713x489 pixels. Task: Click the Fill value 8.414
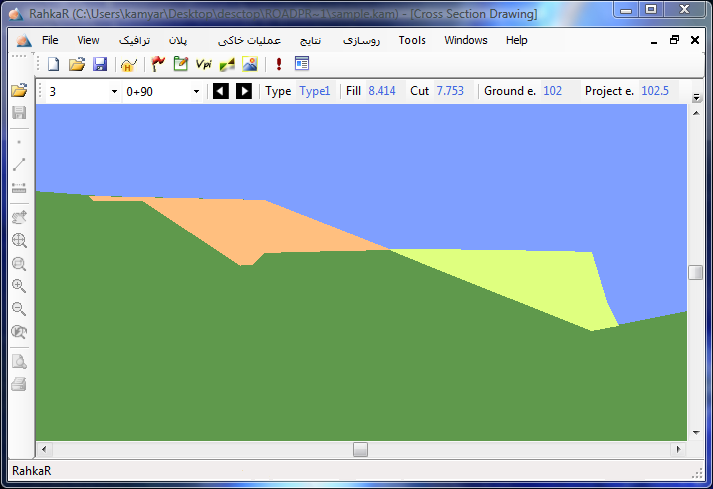(382, 91)
